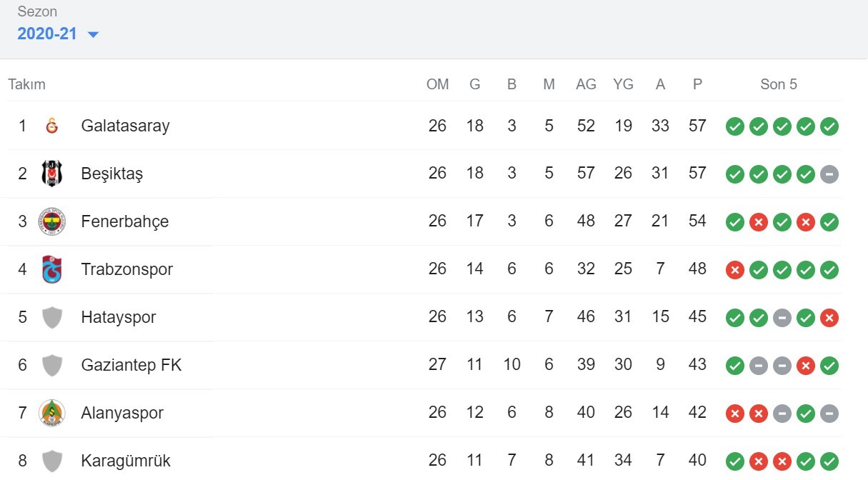Click the Trabzonspor club logo

52,269
